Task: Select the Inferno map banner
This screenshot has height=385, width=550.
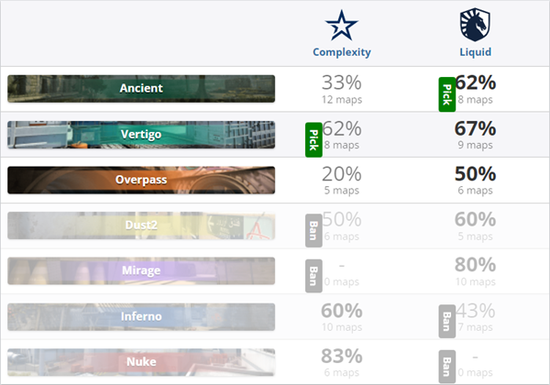Action: pyautogui.click(x=141, y=317)
